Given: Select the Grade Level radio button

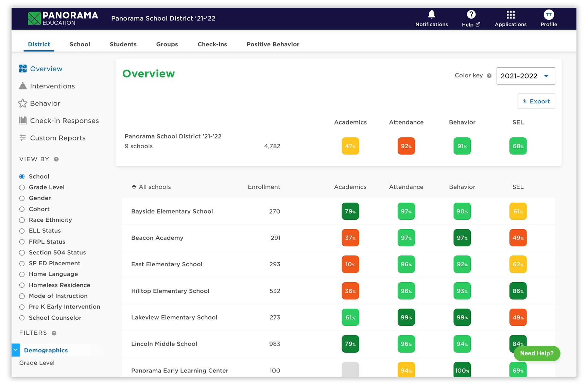Looking at the screenshot, I should click(22, 187).
